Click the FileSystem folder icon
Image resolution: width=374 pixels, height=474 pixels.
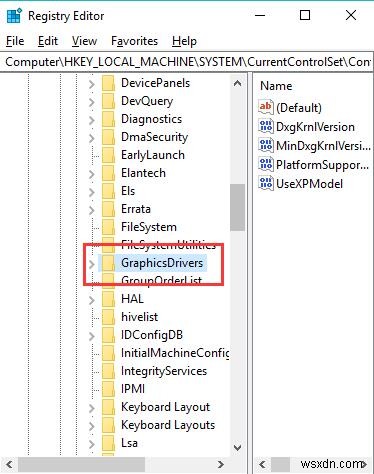tap(108, 227)
